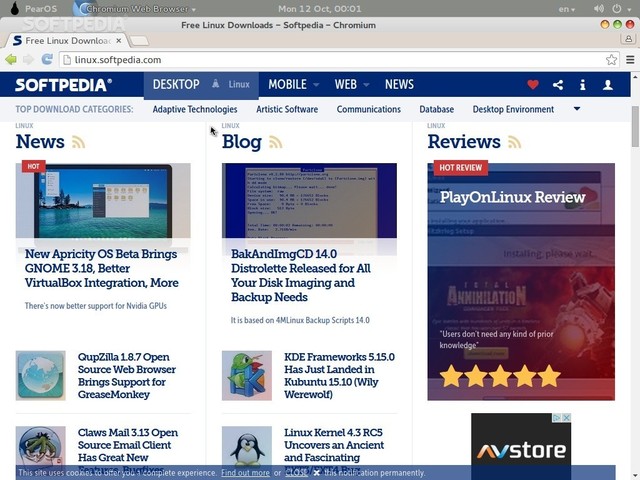
Task: Expand the MOBILE menu dropdown
Action: coord(316,85)
